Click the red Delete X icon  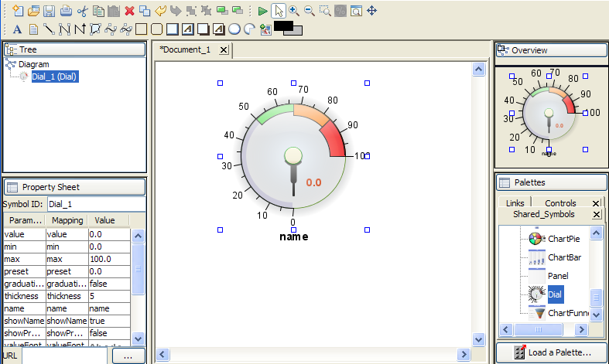click(x=129, y=12)
